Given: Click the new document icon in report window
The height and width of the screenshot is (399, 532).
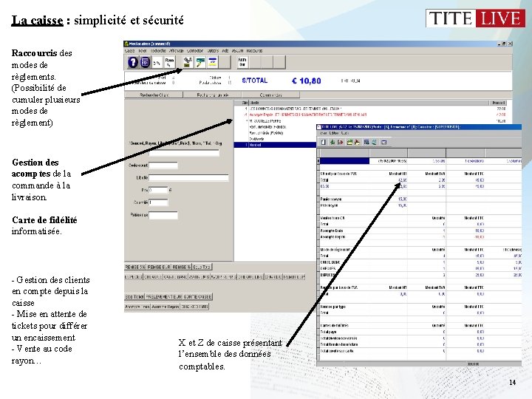Looking at the screenshot, I should [x=324, y=143].
